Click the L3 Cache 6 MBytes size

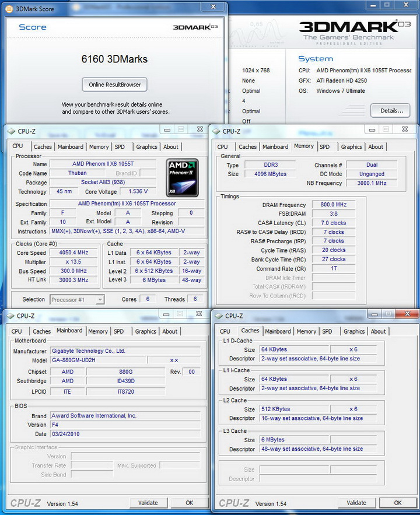coord(294,439)
